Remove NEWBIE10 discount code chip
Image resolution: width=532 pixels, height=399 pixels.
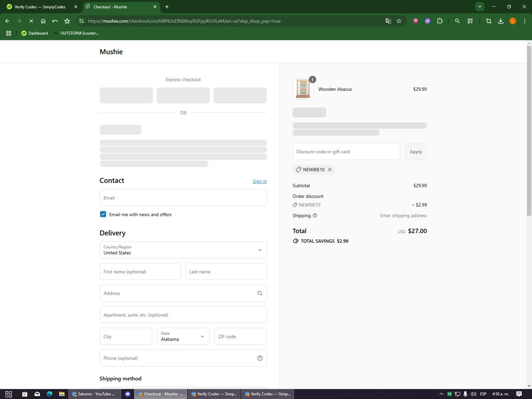pos(330,170)
